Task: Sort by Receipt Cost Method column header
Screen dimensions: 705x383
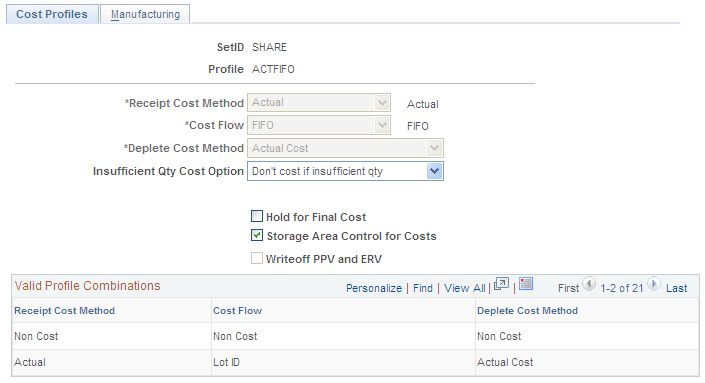Action: pyautogui.click(x=64, y=311)
